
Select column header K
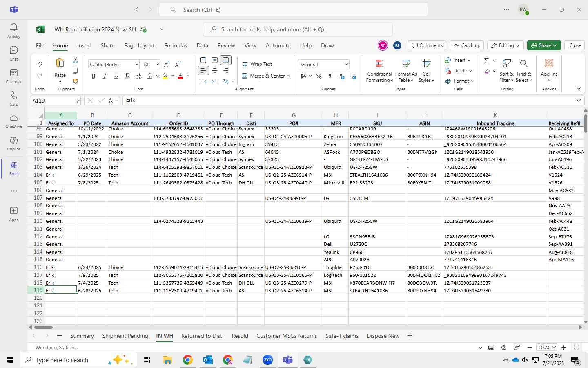pyautogui.click(x=495, y=115)
